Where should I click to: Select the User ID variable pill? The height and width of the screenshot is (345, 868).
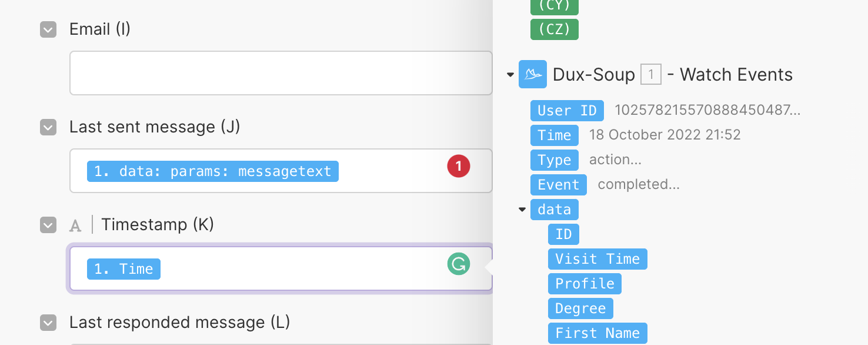pos(566,111)
